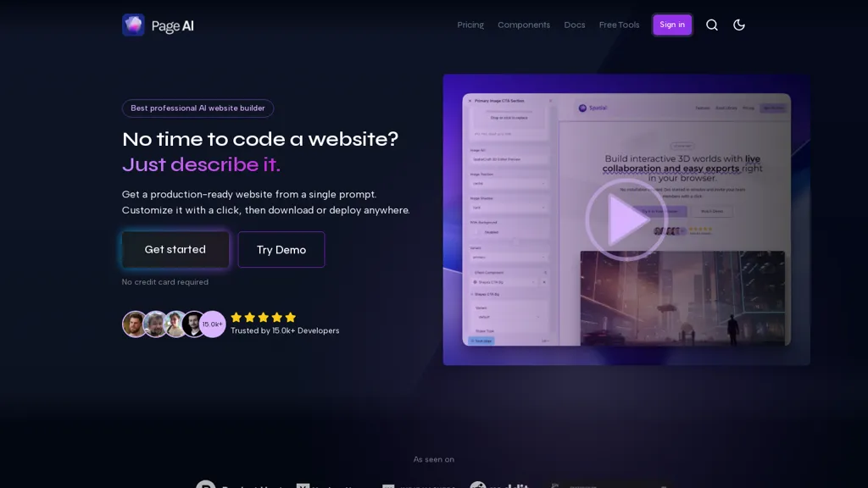Click the fourth developer avatar
This screenshot has width=868, height=488.
coord(194,324)
